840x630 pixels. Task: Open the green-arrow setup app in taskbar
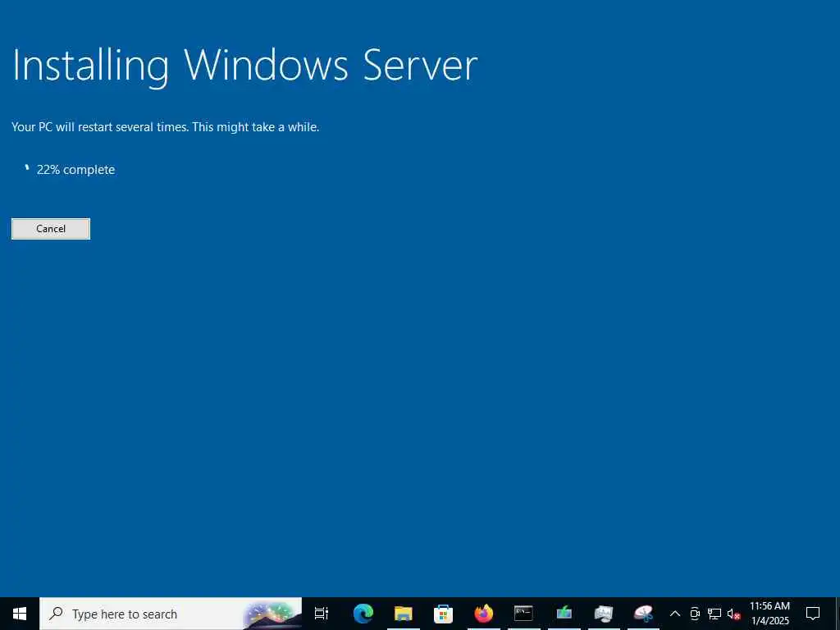pos(564,614)
